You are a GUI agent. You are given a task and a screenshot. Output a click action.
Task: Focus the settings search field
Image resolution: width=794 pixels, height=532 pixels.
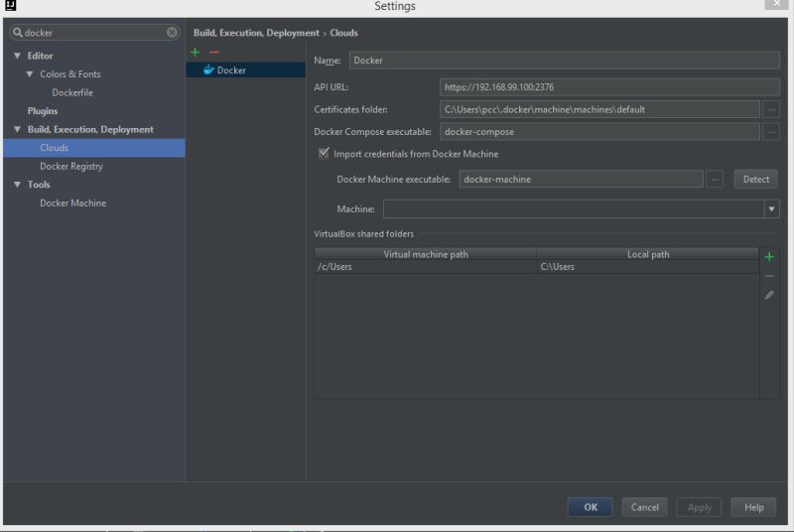coord(94,33)
